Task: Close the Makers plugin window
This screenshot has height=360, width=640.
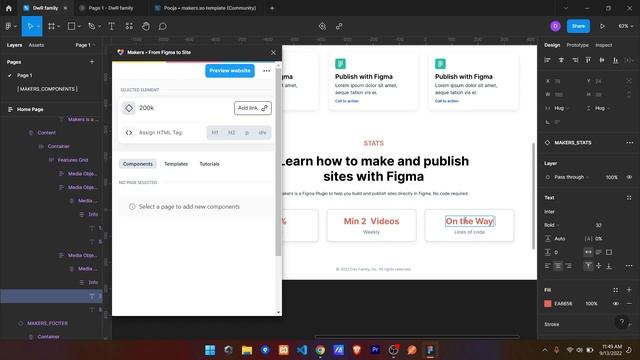Action: click(273, 52)
